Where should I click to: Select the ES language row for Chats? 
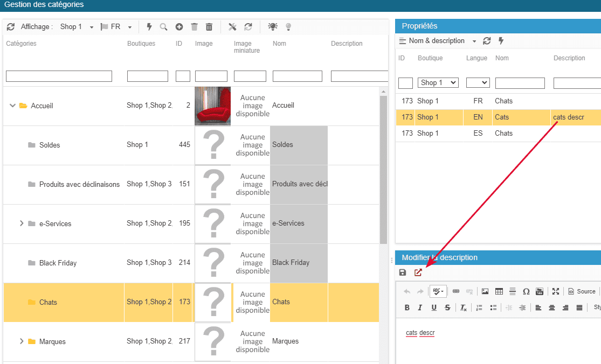(478, 133)
